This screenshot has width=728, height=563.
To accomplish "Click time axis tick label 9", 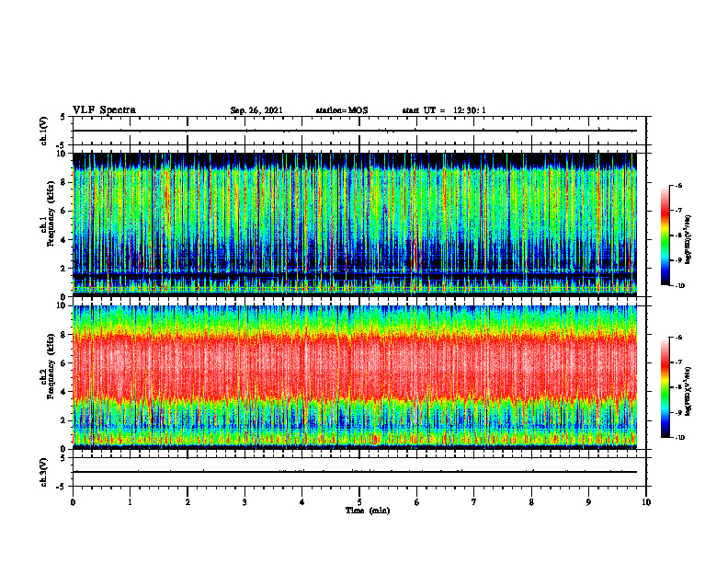I will pyautogui.click(x=588, y=502).
